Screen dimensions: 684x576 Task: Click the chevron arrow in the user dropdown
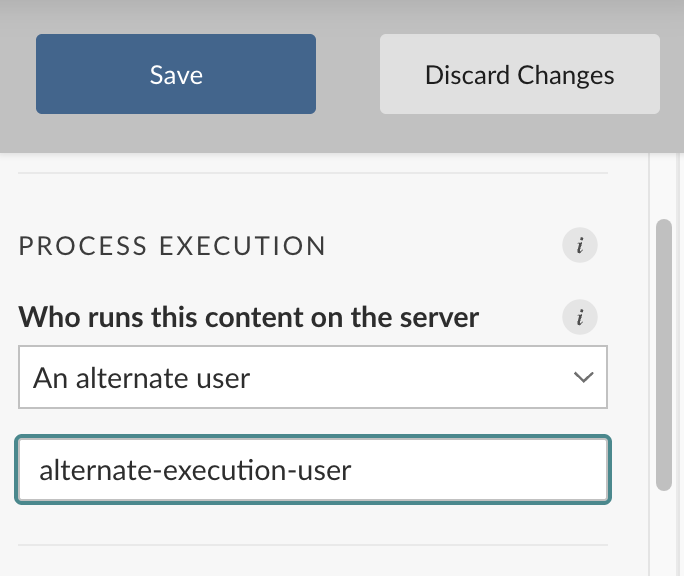tap(583, 377)
